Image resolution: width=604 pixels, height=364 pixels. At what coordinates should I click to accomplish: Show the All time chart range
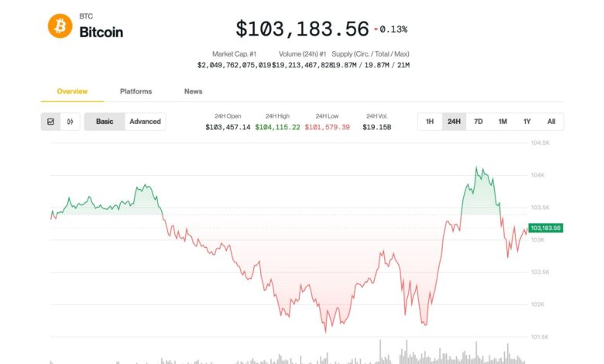(551, 122)
